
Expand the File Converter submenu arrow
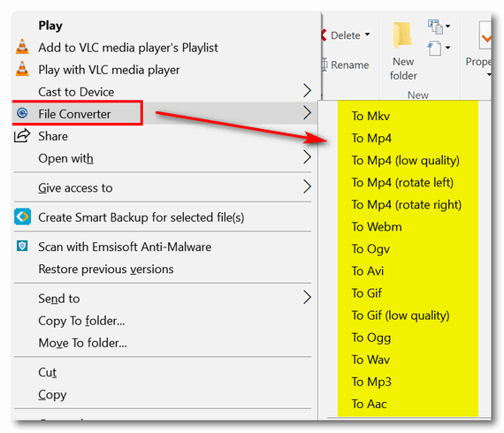click(x=308, y=113)
